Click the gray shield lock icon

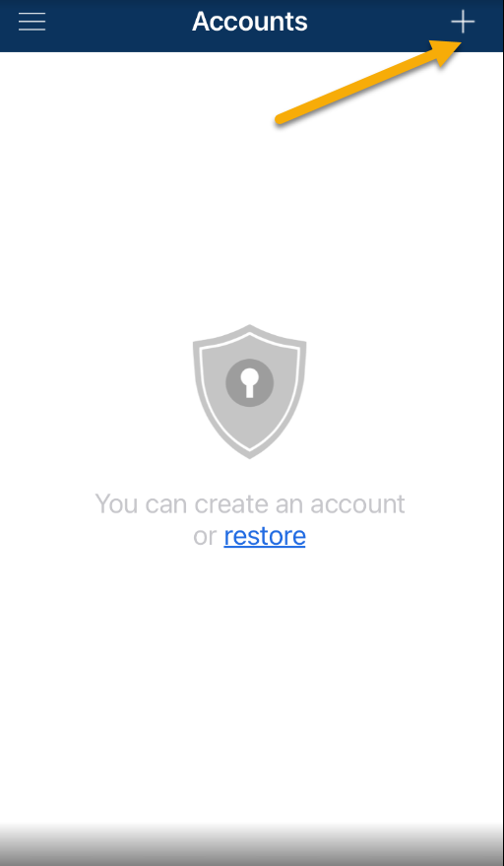(249, 391)
